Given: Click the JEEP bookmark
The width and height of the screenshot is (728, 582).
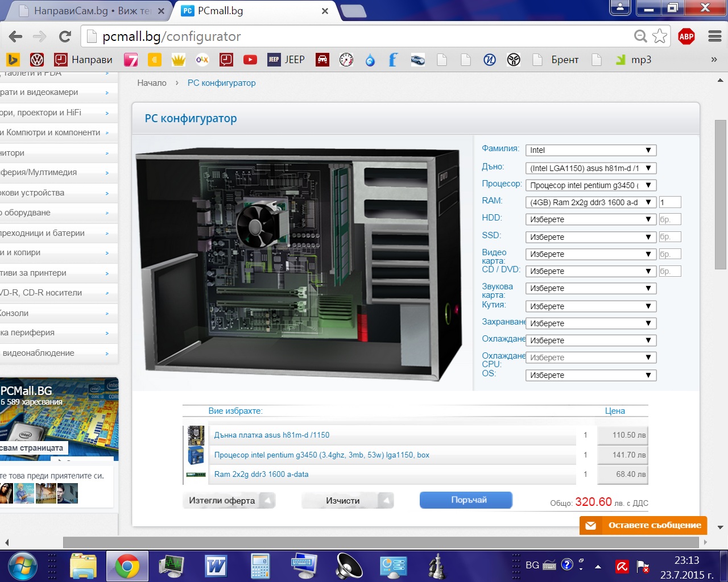Looking at the screenshot, I should click(286, 60).
